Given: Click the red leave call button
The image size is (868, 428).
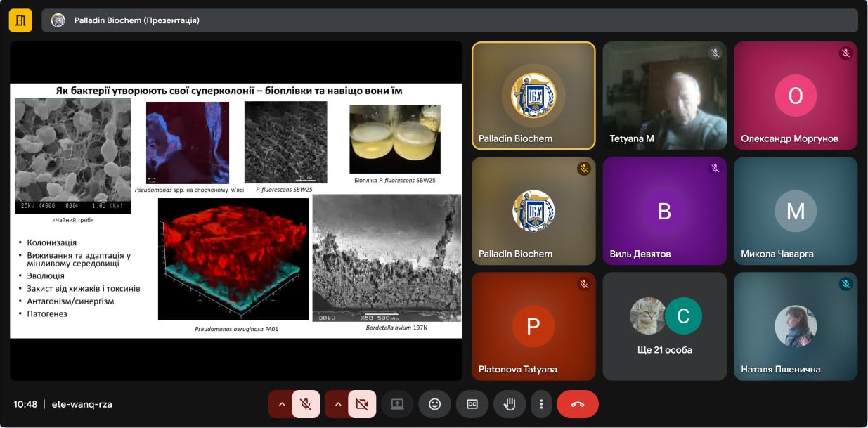Looking at the screenshot, I should coord(577,404).
